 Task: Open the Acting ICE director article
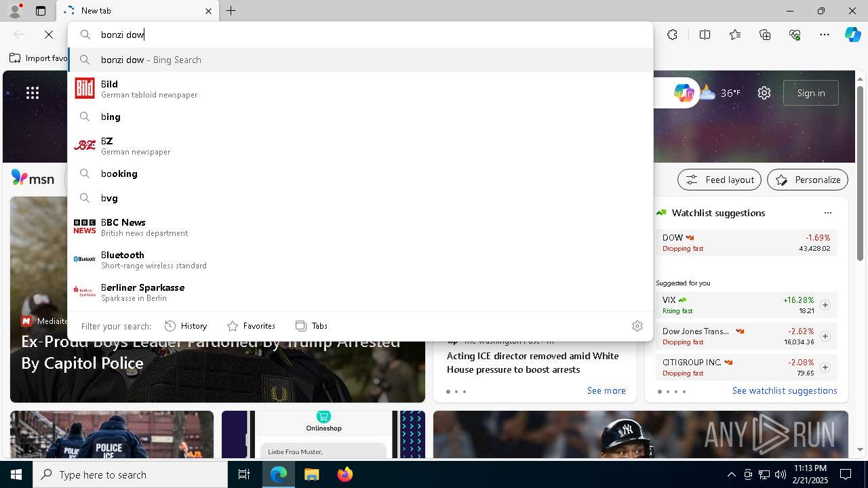(x=532, y=363)
